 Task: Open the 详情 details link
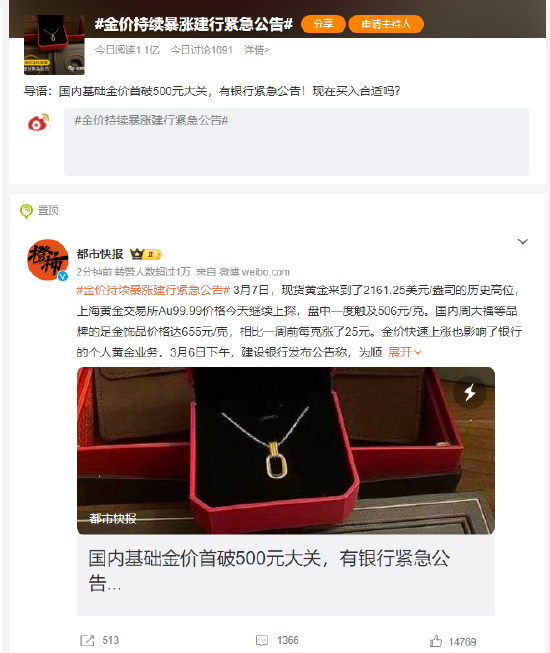point(256,50)
